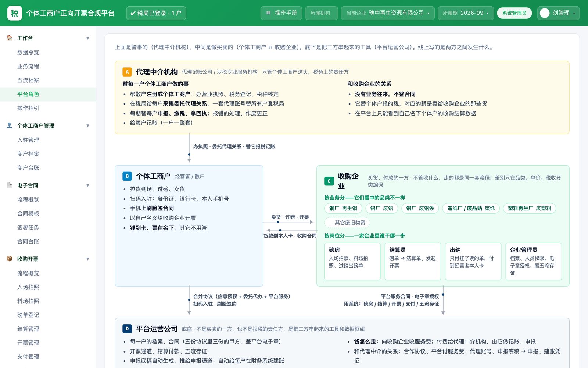
Task: Click the 系统管理员 role badge
Action: tap(514, 13)
